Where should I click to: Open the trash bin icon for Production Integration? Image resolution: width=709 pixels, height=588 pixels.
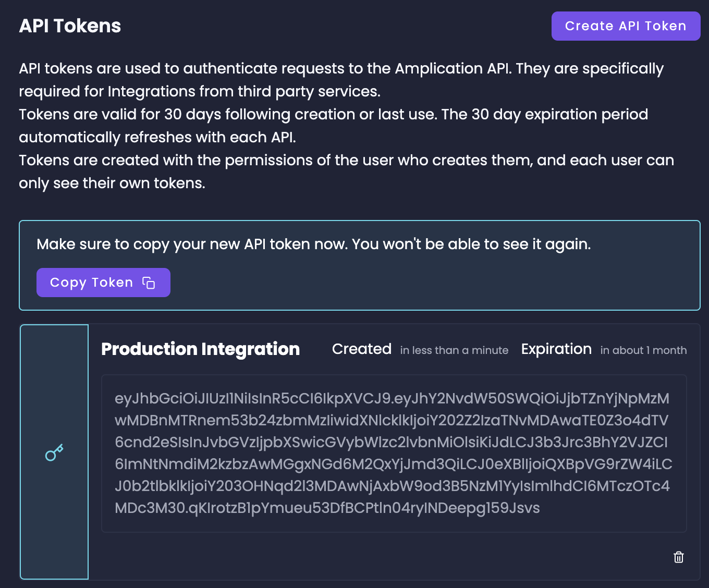678,557
